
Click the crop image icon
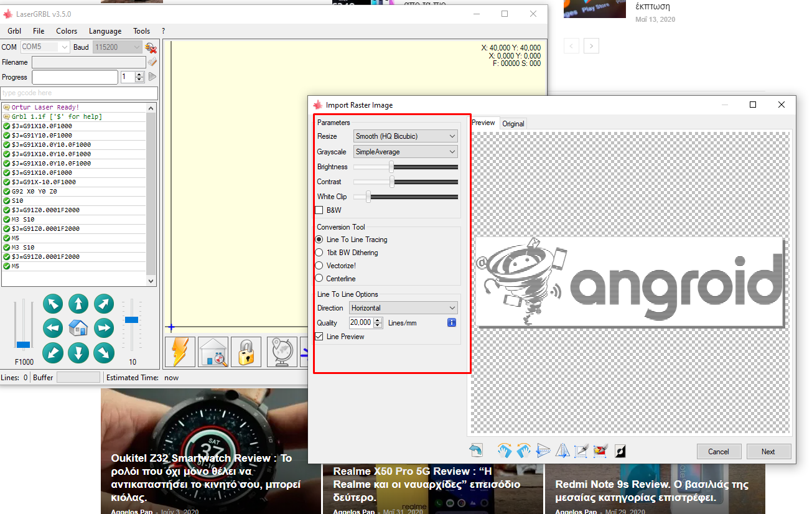[x=582, y=450]
